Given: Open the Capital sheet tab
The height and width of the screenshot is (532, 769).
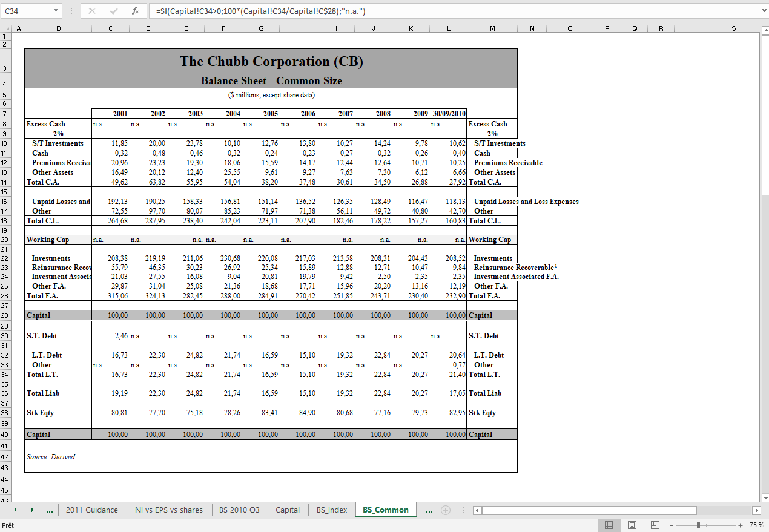Looking at the screenshot, I should coord(288,510).
